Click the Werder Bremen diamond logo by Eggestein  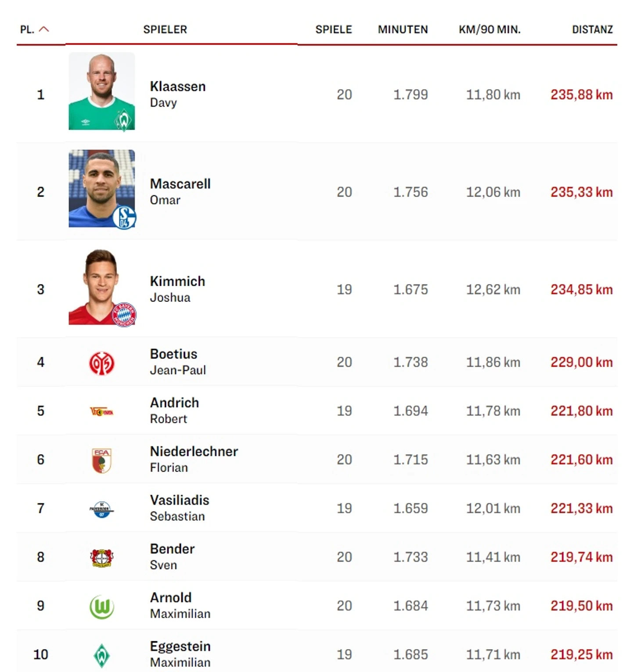101,655
